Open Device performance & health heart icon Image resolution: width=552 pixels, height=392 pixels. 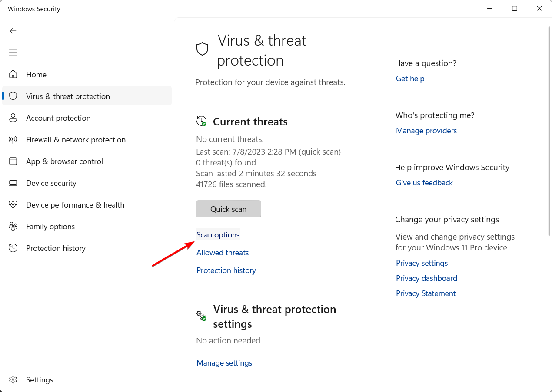[13, 204]
